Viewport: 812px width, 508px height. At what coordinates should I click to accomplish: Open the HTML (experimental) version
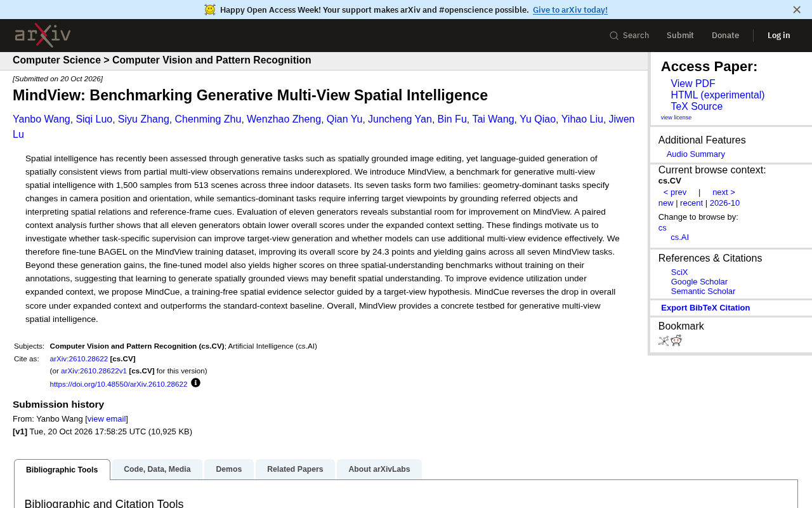(x=717, y=95)
